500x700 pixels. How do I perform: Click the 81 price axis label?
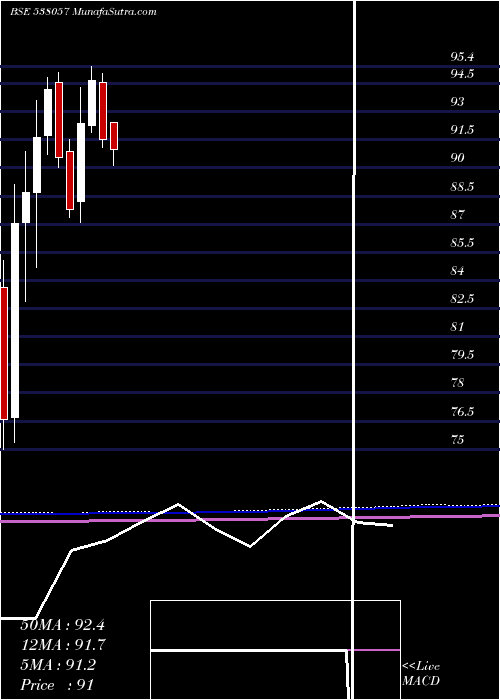[x=457, y=327]
